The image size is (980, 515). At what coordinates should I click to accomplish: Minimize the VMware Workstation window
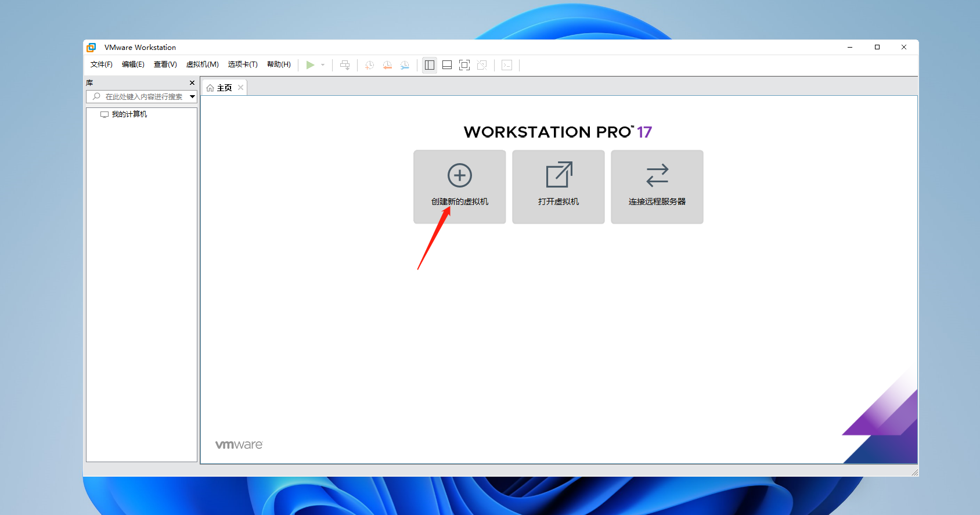[850, 48]
